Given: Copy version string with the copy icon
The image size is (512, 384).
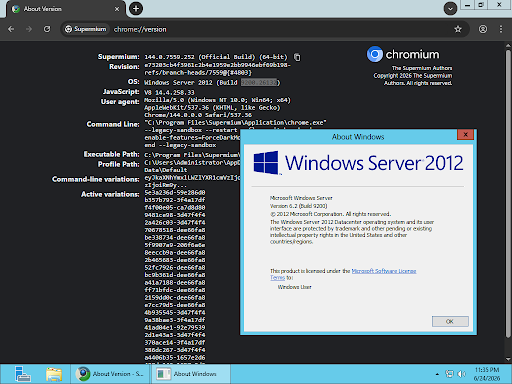Looking at the screenshot, I should [x=297, y=57].
